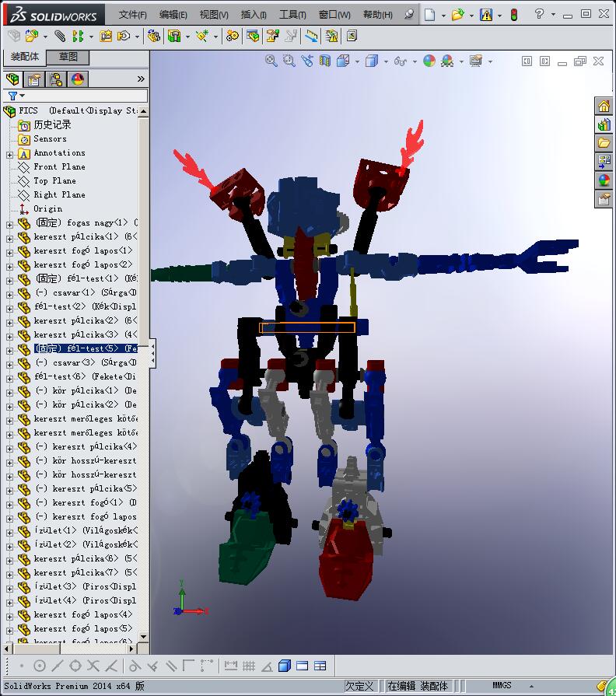Click the Move Component icon
The height and width of the screenshot is (696, 616).
tap(124, 36)
